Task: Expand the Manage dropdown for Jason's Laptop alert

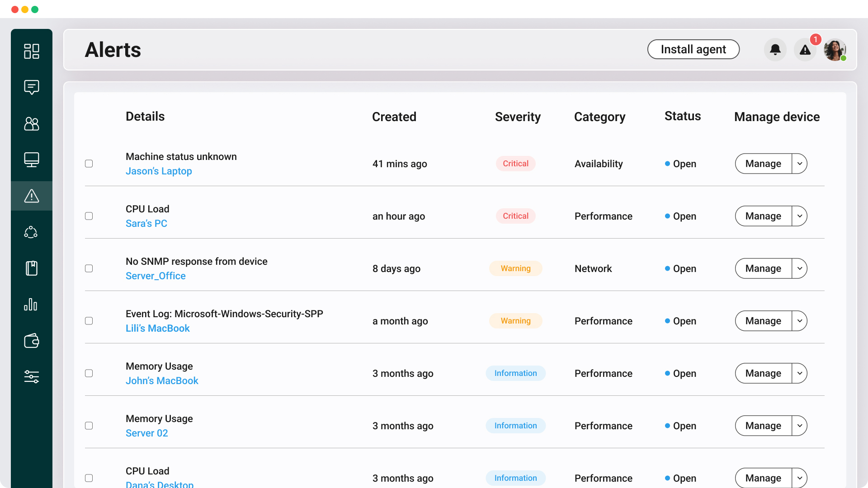Action: 799,164
